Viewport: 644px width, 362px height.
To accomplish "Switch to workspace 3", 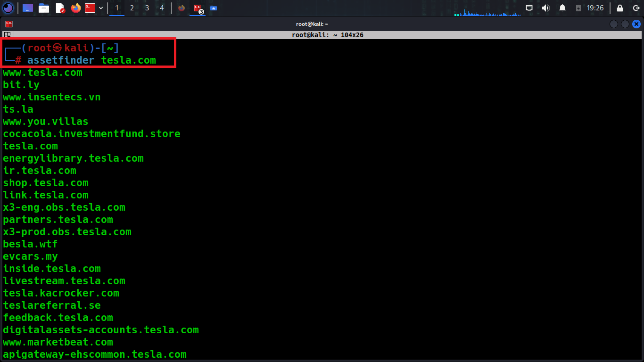I will (147, 8).
